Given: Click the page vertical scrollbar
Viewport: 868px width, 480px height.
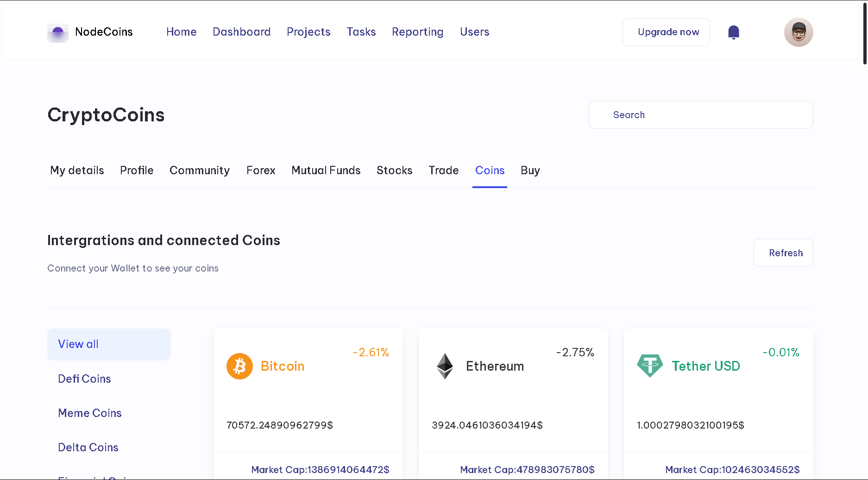Looking at the screenshot, I should tap(864, 32).
